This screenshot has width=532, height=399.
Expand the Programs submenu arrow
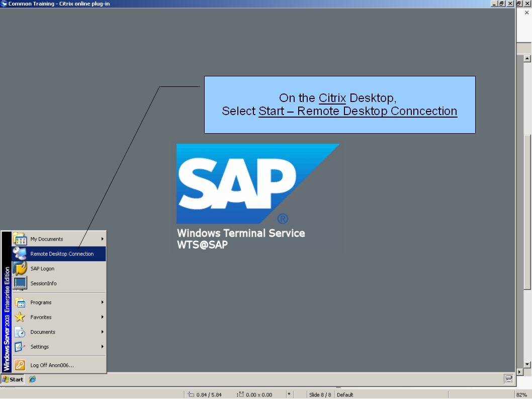pos(102,302)
